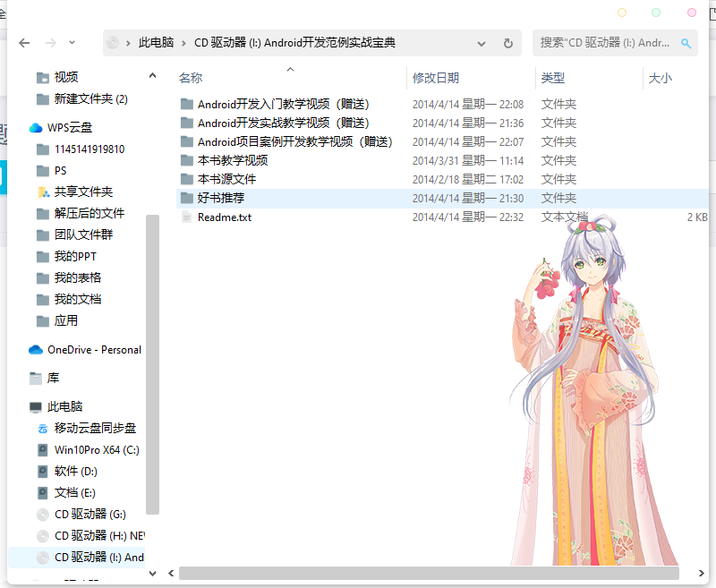Click the refresh button in address bar
This screenshot has width=716, height=588.
tap(507, 43)
